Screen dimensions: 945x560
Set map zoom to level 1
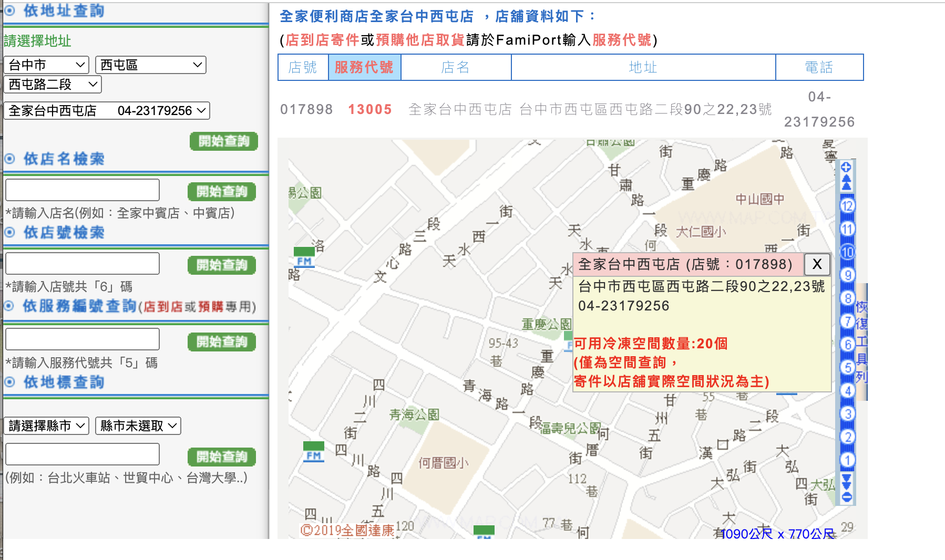[x=847, y=460]
